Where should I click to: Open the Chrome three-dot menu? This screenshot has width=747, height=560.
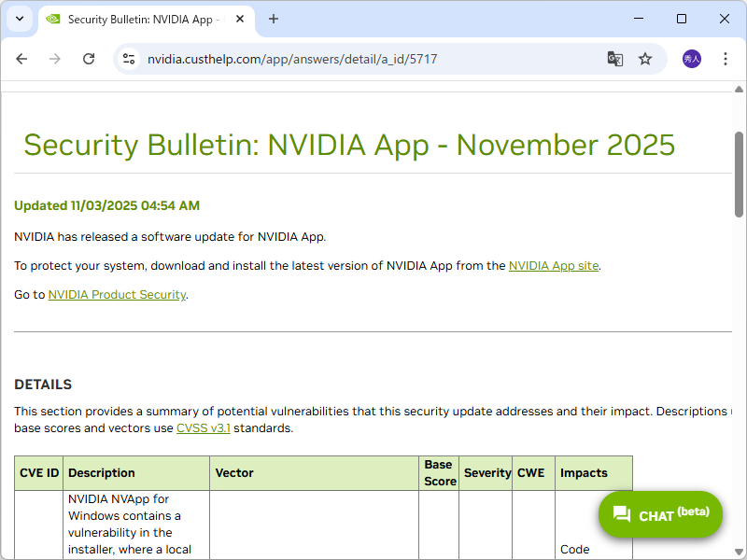[x=726, y=59]
